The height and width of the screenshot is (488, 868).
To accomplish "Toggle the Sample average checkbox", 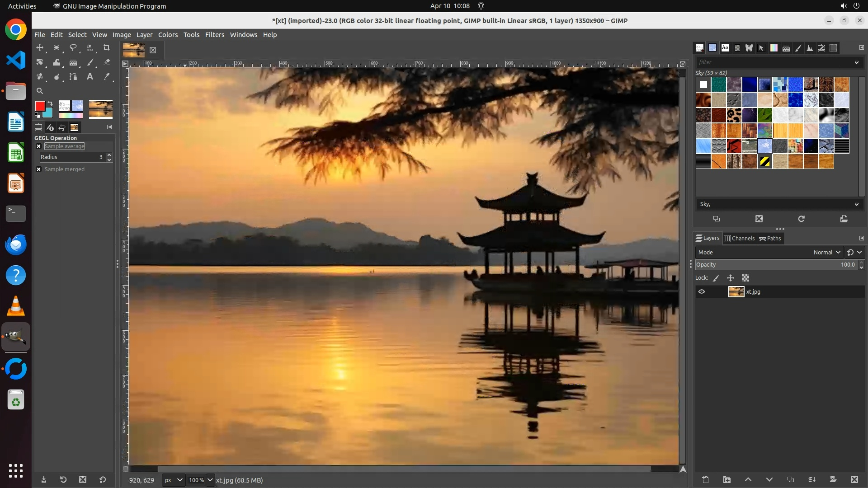I will [39, 146].
